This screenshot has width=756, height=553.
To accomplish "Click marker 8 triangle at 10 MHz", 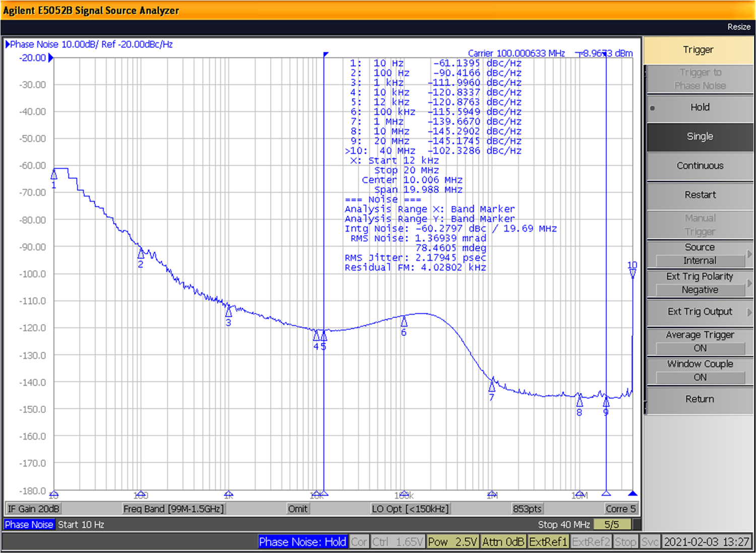I will pos(580,401).
